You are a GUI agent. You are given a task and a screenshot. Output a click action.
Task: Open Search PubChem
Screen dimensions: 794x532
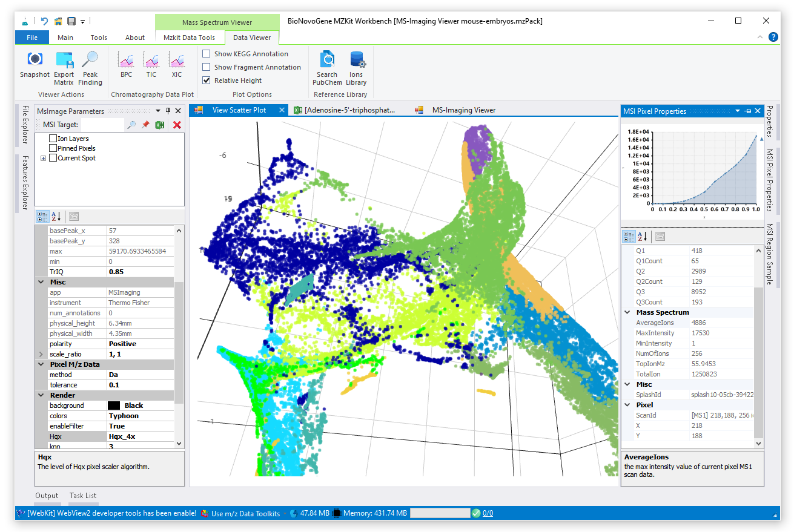click(327, 61)
